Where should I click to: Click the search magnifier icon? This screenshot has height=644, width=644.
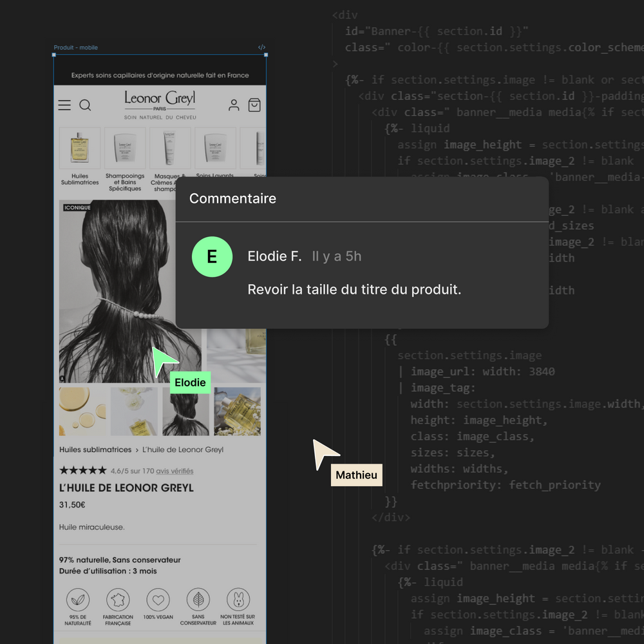[85, 105]
